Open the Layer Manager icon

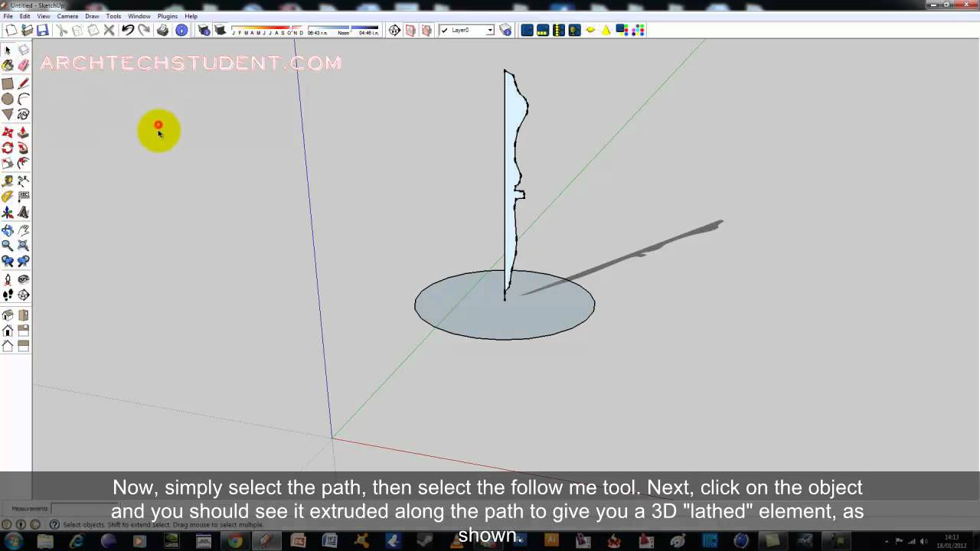click(505, 31)
